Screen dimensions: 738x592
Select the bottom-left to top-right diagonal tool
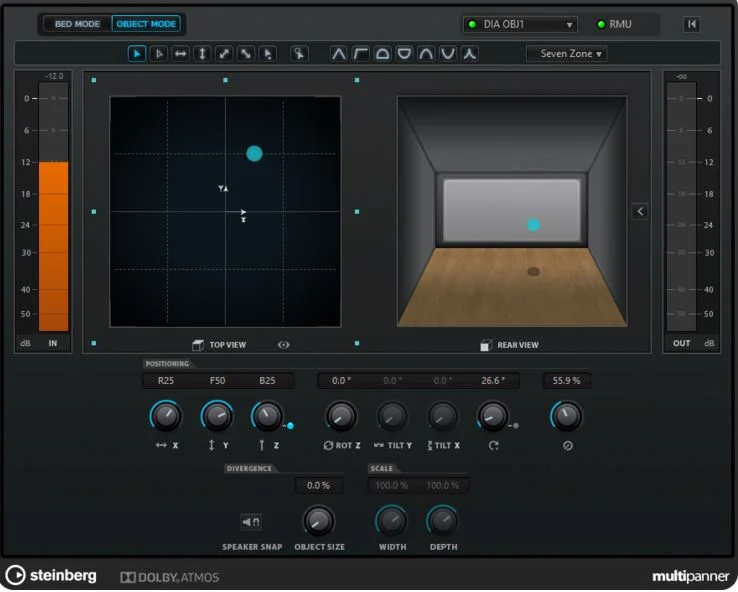(x=224, y=54)
